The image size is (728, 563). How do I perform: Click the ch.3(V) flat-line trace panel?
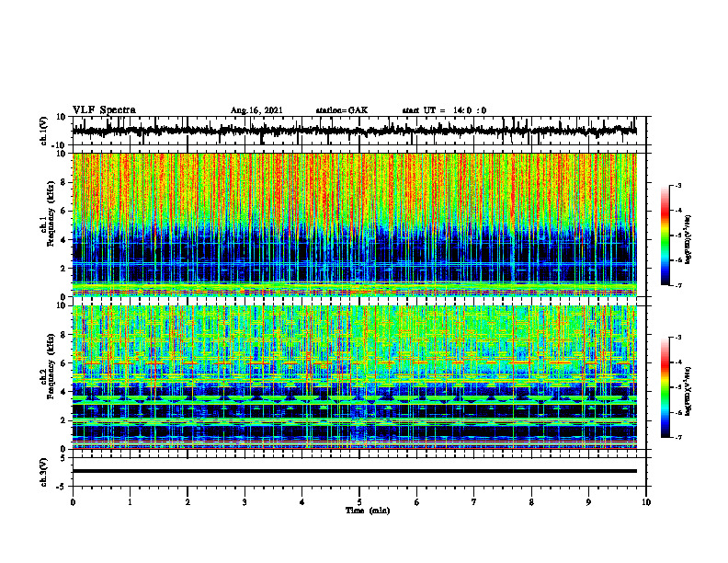[x=359, y=472]
